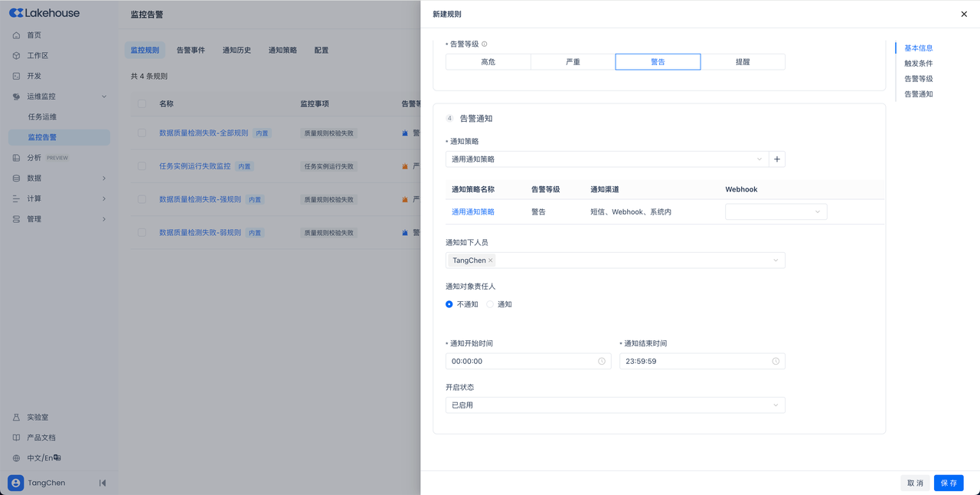
Task: Check the select-all checkbox in table header
Action: (x=142, y=103)
